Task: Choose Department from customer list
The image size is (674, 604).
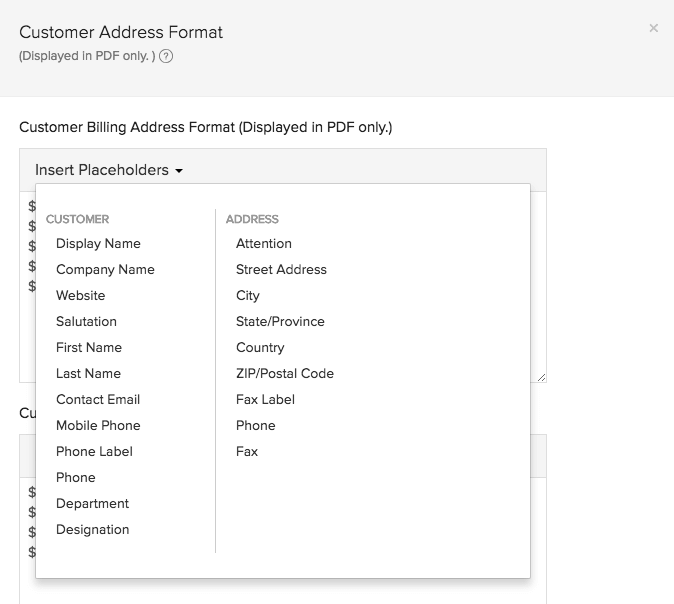Action: (x=92, y=503)
